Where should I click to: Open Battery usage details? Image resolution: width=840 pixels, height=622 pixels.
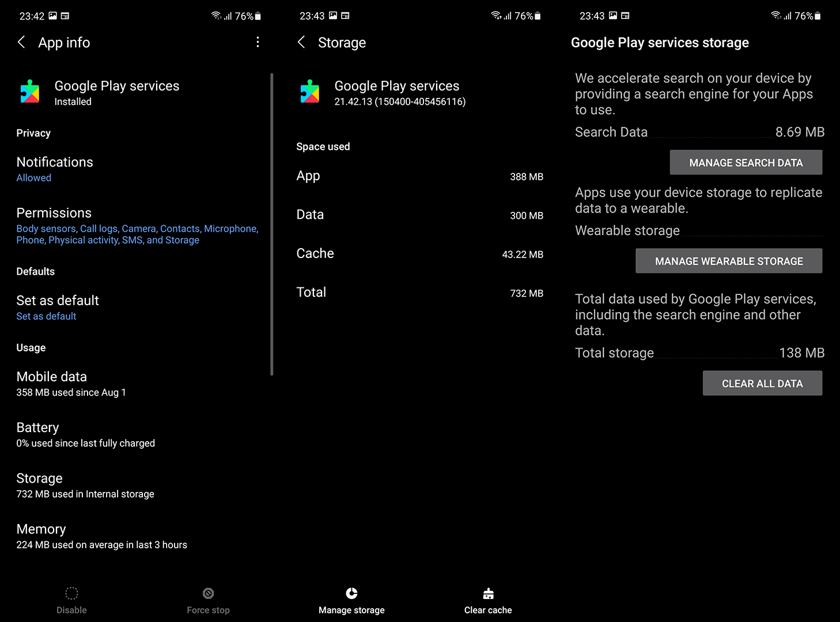(137, 435)
